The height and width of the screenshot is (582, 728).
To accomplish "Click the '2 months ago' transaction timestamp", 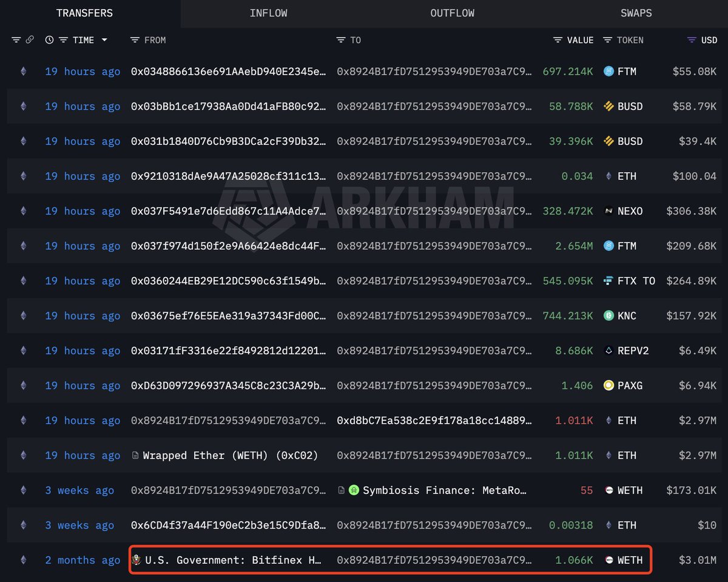I will click(83, 560).
